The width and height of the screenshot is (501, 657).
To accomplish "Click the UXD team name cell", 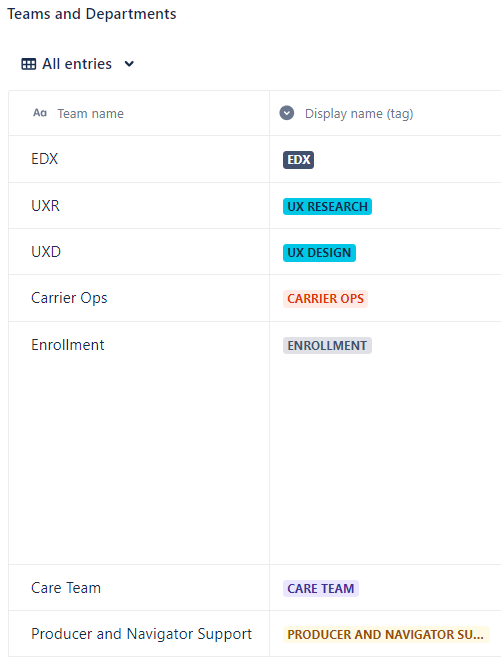I will tap(139, 252).
